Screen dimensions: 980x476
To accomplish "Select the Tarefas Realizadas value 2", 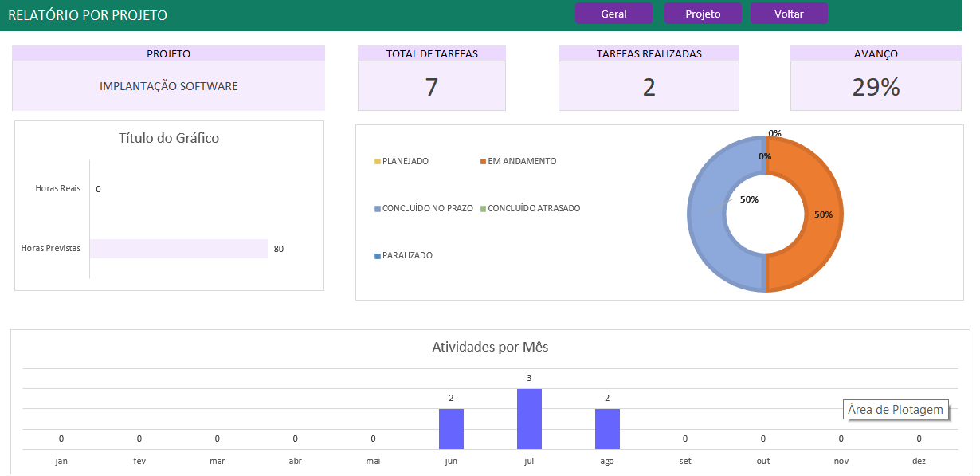I will click(649, 87).
